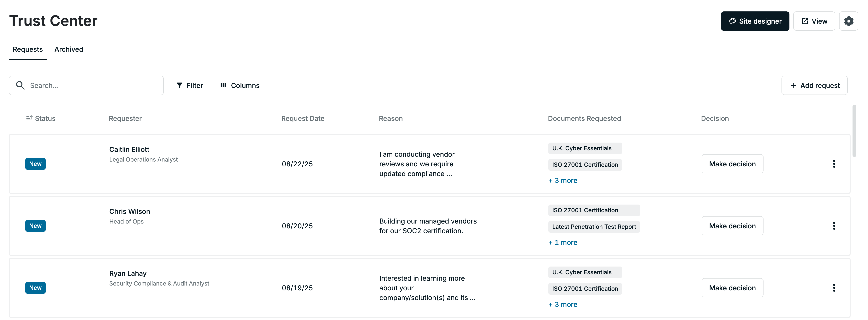
Task: Expand '+ 1 more' documents for Chris Wilson
Action: pos(563,243)
